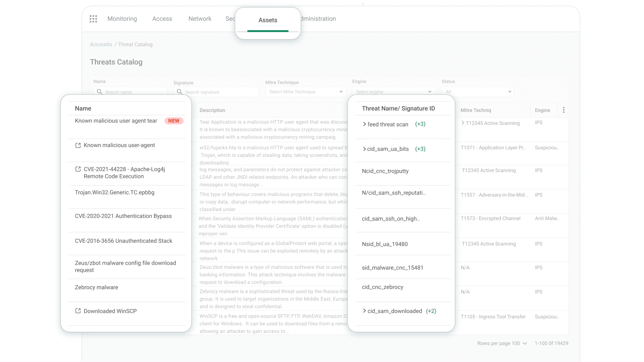Open external link icon for CVE-2021-44228 Apache-Log4j
The image size is (644, 362).
pos(78,169)
